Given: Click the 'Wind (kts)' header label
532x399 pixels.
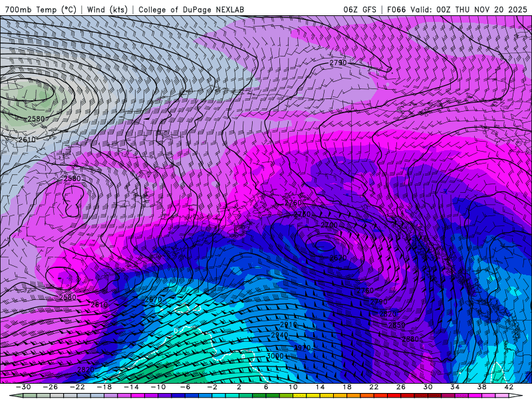Looking at the screenshot, I should click(x=107, y=9).
